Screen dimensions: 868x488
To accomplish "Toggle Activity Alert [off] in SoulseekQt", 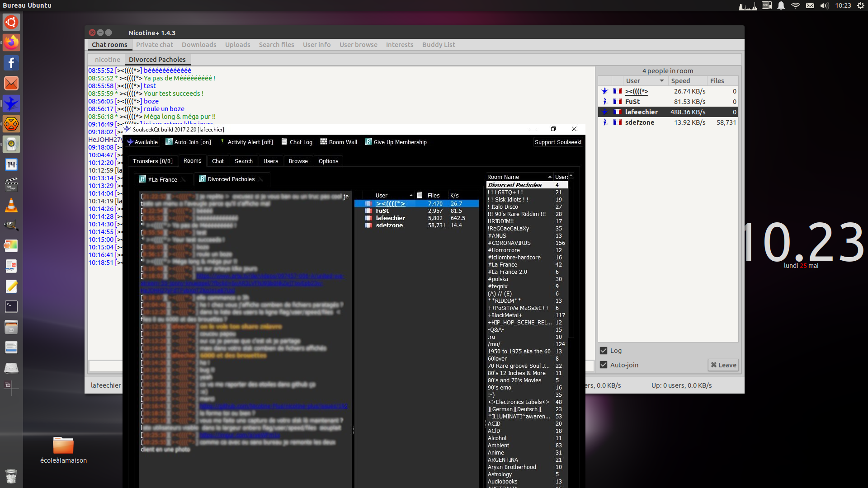I will 246,142.
